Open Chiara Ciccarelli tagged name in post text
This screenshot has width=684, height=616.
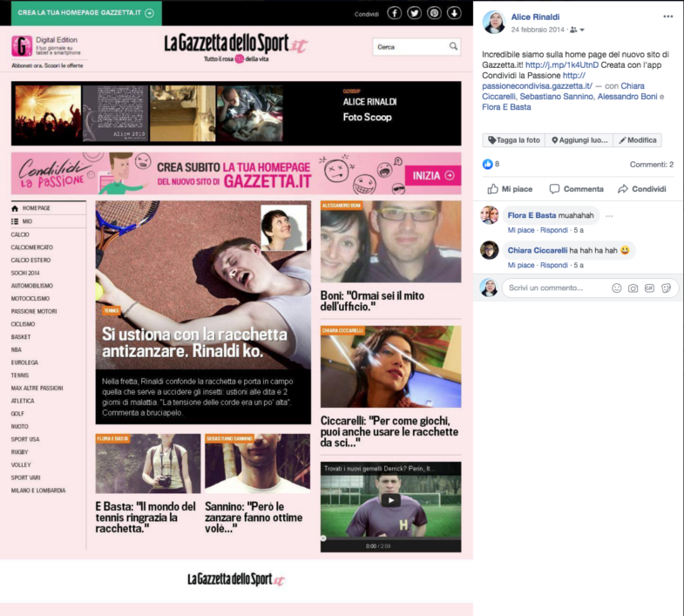[563, 91]
